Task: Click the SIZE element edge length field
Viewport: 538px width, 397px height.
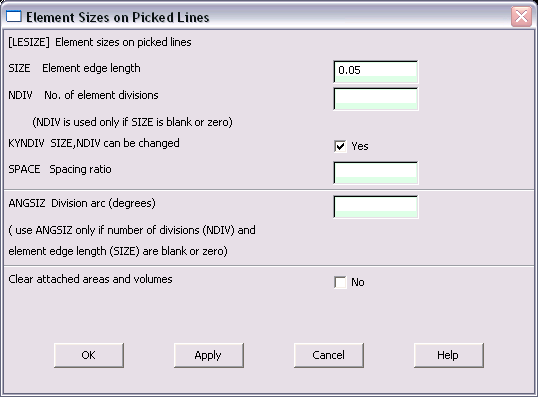Action: (376, 71)
